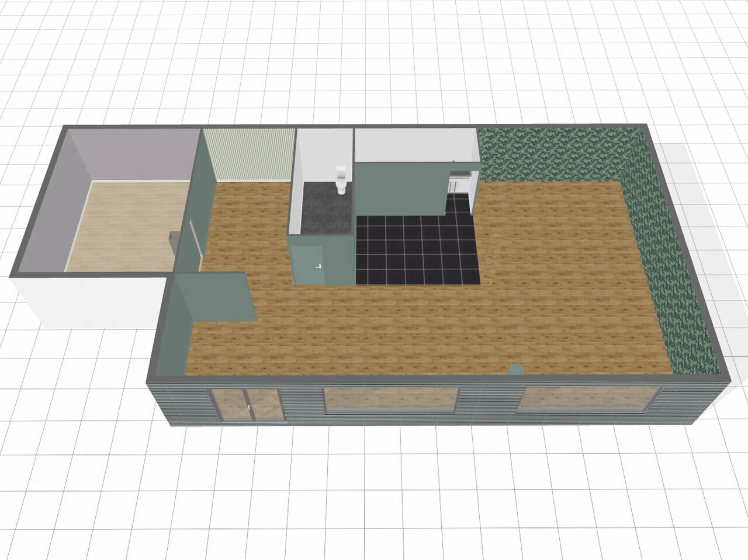Select the white toilet in the bathroom

[x=341, y=180]
